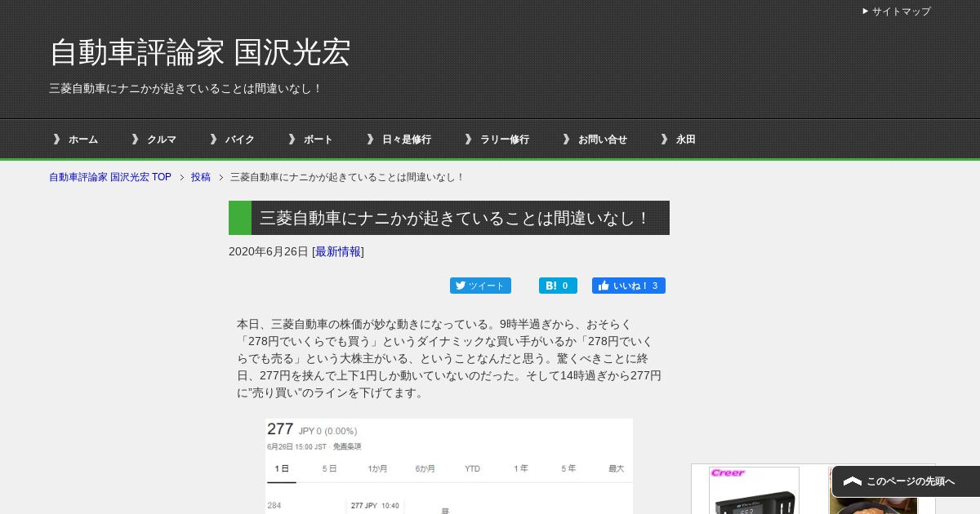Click the 免責条項 disclaimer text
Image resolution: width=980 pixels, height=514 pixels.
347,447
